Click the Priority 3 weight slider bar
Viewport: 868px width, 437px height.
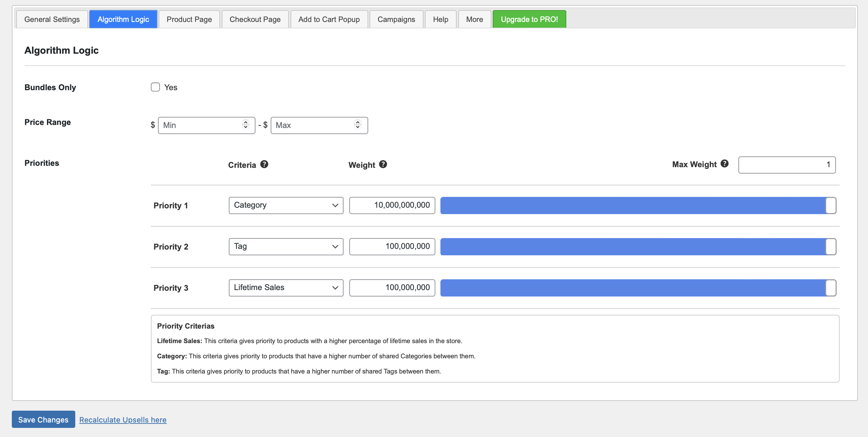638,288
